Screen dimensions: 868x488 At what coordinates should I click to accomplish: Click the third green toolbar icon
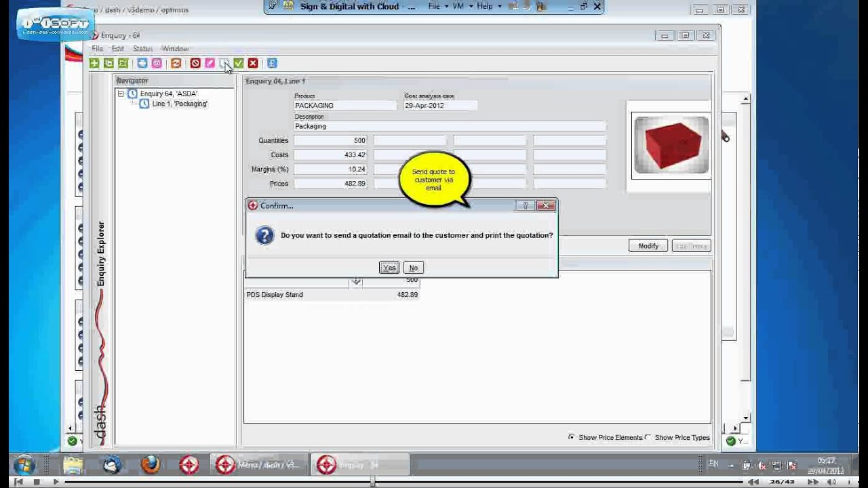[x=123, y=63]
